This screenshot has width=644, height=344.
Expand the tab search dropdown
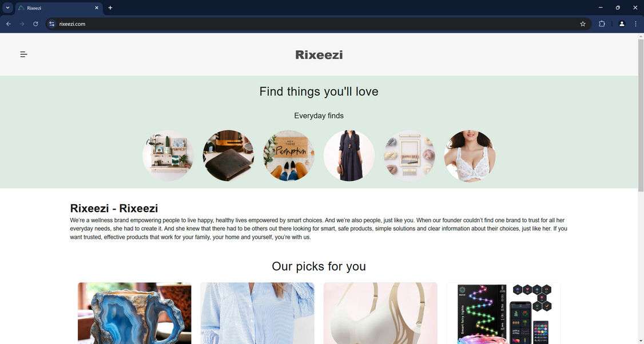[x=7, y=8]
